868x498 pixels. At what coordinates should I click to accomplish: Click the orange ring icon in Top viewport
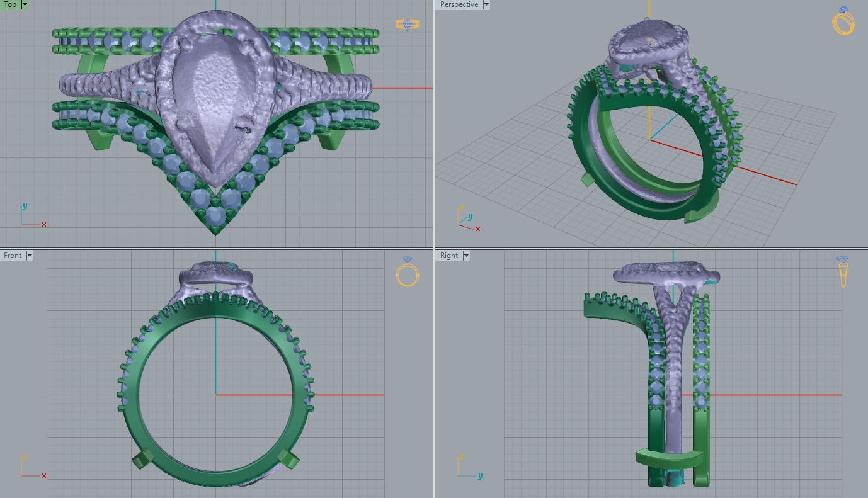click(408, 24)
